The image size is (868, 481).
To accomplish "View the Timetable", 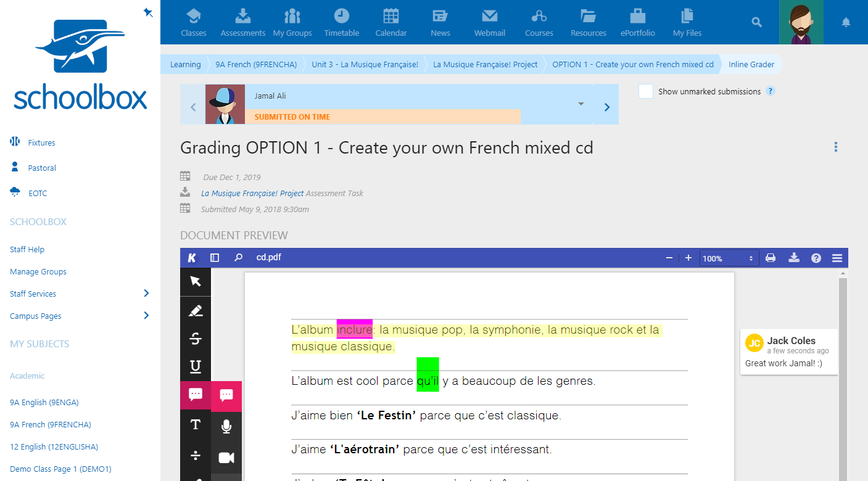I will [x=342, y=22].
